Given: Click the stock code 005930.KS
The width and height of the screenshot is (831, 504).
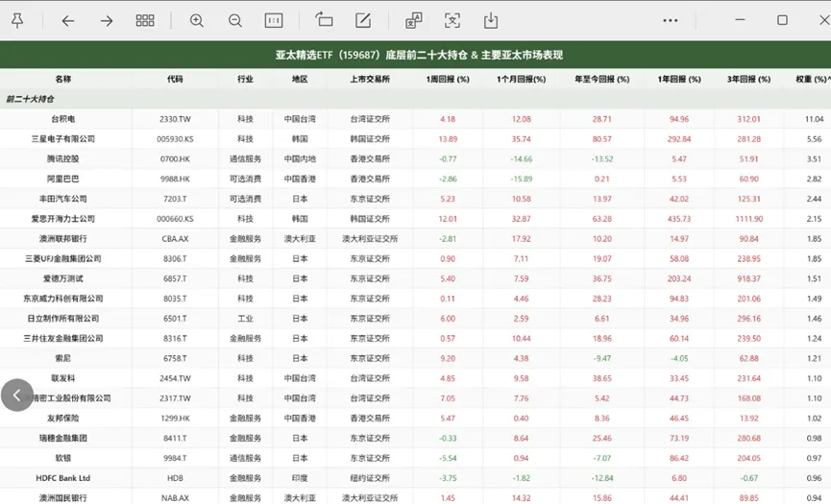Looking at the screenshot, I should 175,138.
